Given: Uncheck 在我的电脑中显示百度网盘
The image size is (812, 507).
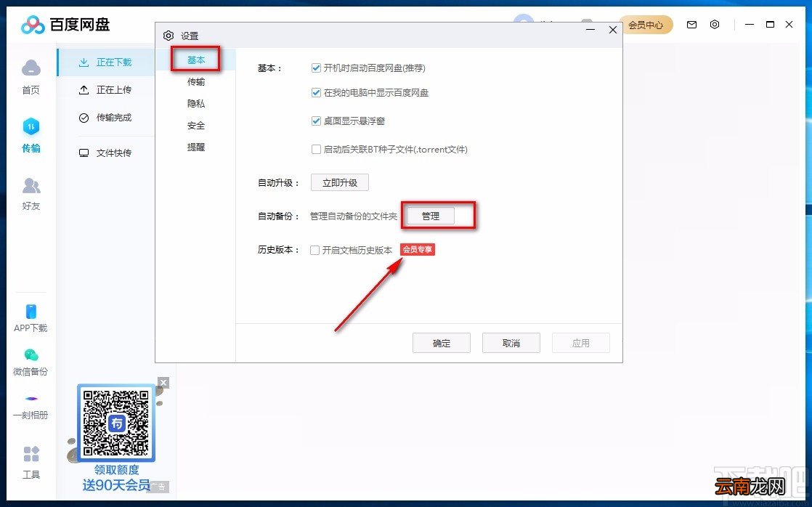Looking at the screenshot, I should tap(316, 93).
